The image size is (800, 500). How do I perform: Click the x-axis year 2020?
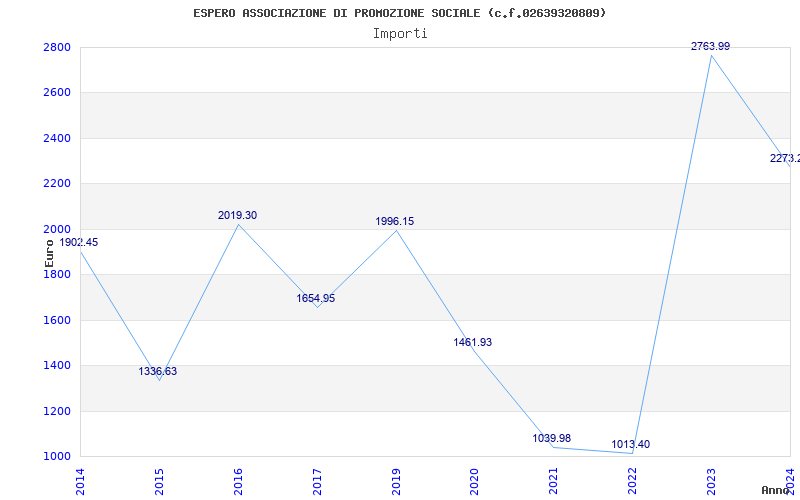click(x=474, y=481)
